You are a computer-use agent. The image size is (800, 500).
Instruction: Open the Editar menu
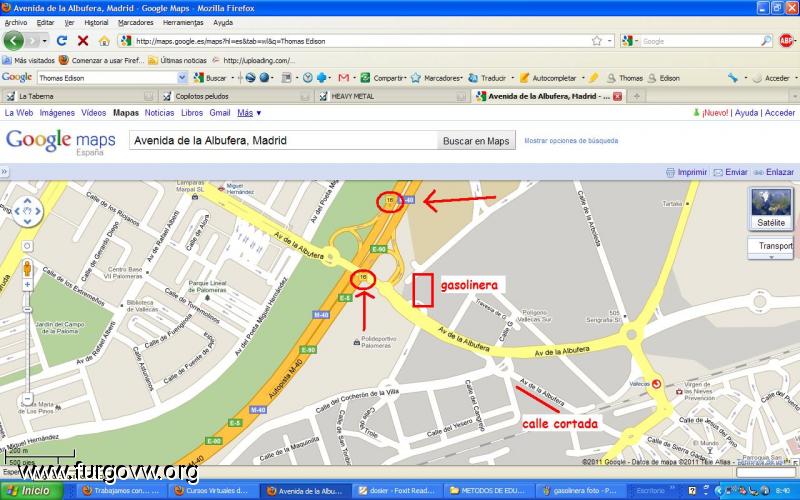(x=45, y=22)
